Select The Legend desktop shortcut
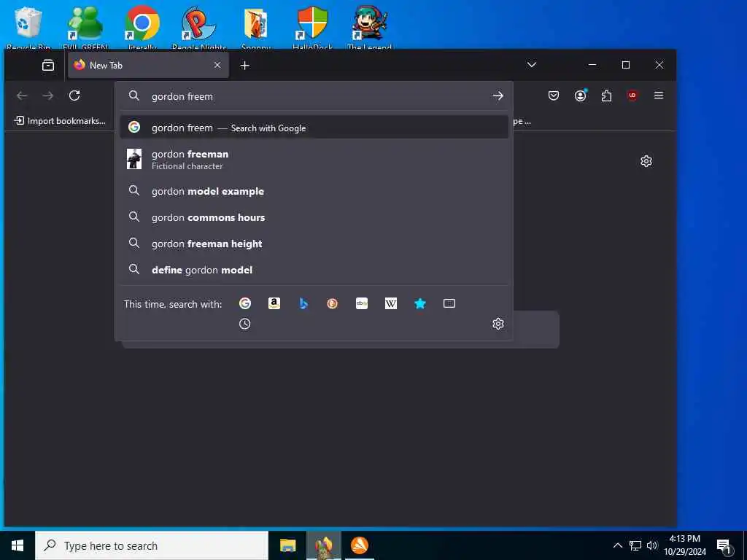 369,27
